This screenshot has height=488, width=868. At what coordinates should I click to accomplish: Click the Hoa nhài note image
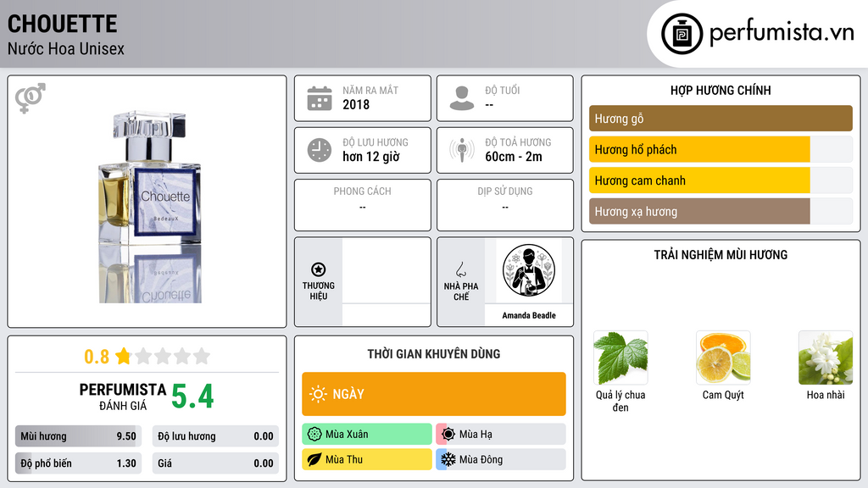[826, 358]
